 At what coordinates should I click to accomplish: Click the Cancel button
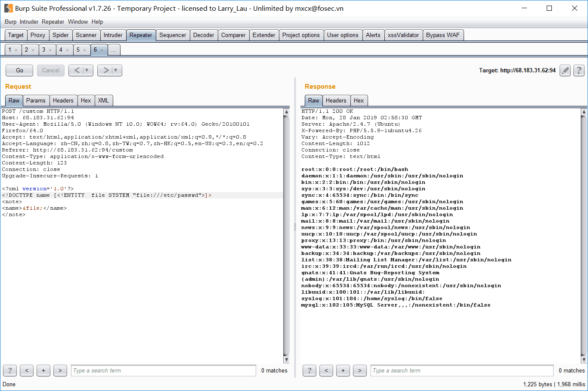(x=51, y=70)
